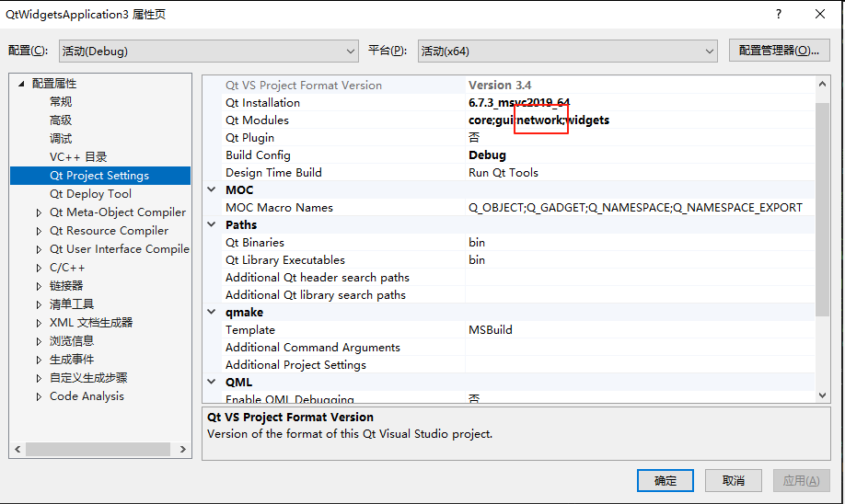Click the Design Time Build value Run Qt Tools
The width and height of the screenshot is (845, 504).
tap(504, 172)
